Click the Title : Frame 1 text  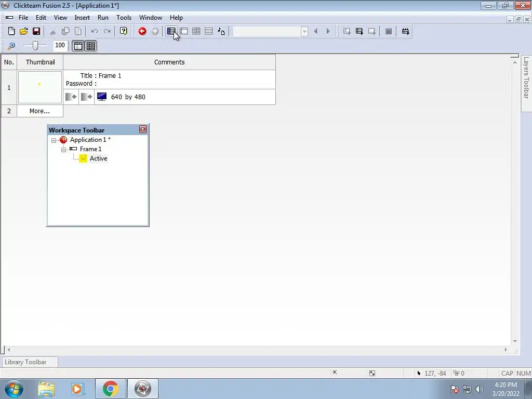point(101,76)
